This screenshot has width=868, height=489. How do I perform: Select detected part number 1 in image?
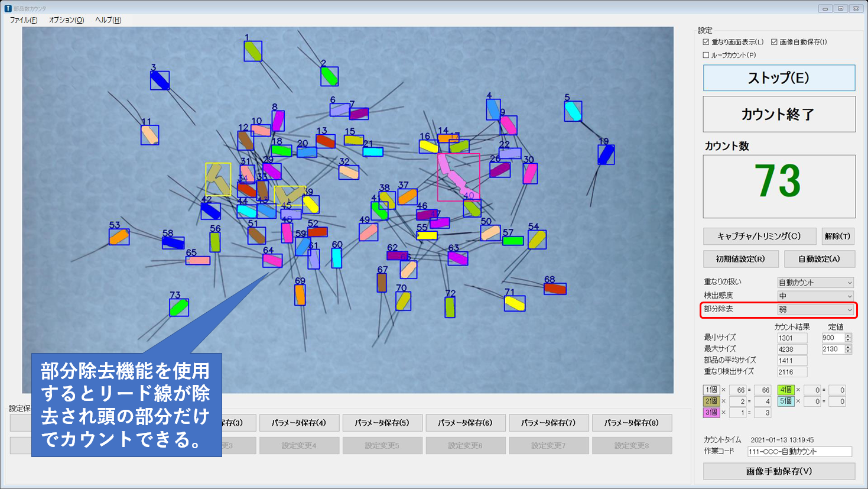click(x=253, y=51)
